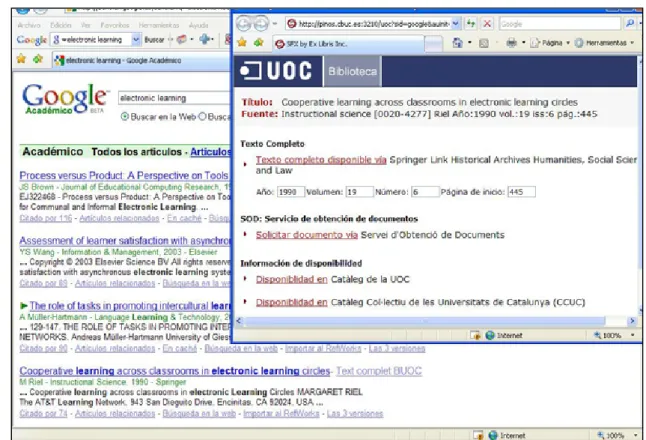Add to favorites in Google Académico window
This screenshot has height=440, width=646.
click(x=38, y=59)
